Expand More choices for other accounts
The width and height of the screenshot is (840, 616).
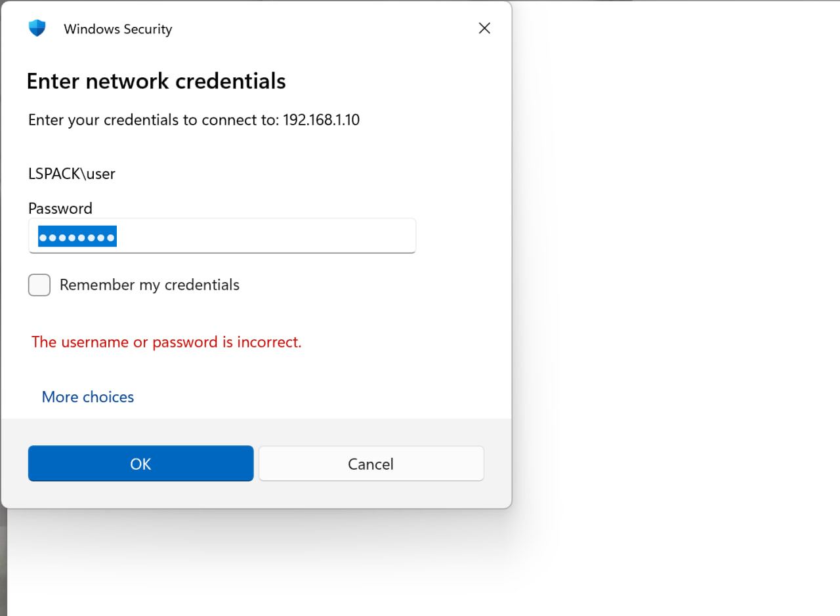[88, 397]
